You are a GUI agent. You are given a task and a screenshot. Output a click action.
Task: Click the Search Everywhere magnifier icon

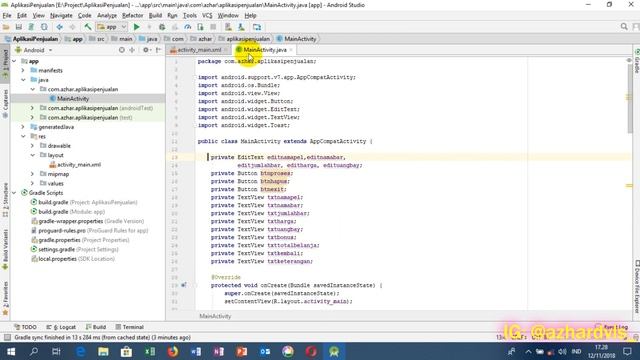[x=624, y=27]
